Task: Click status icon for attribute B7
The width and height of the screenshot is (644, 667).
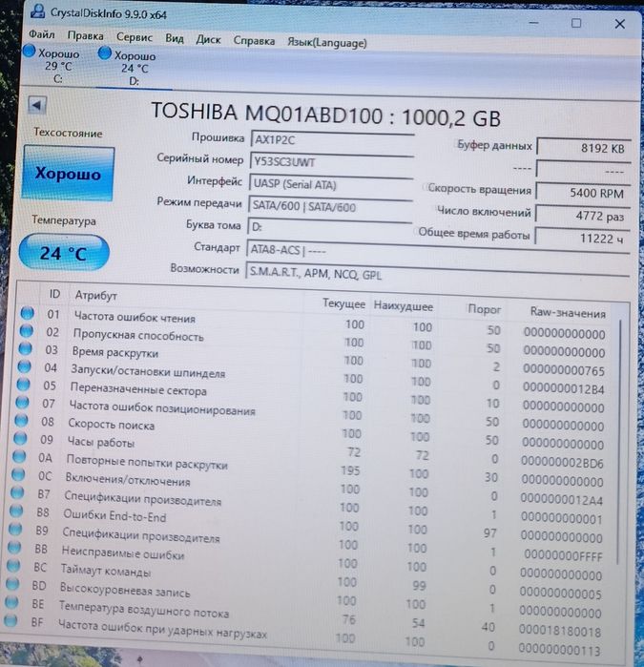Action: (x=17, y=492)
